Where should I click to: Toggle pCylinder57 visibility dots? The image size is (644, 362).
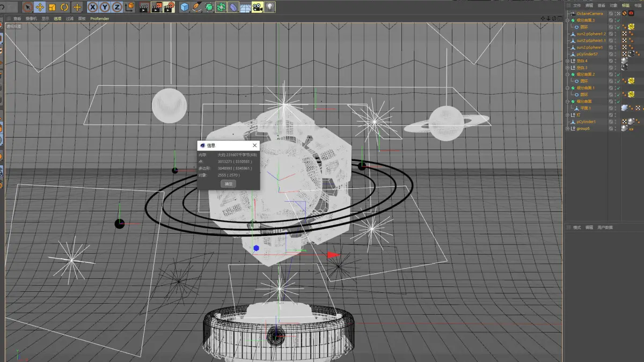point(615,54)
